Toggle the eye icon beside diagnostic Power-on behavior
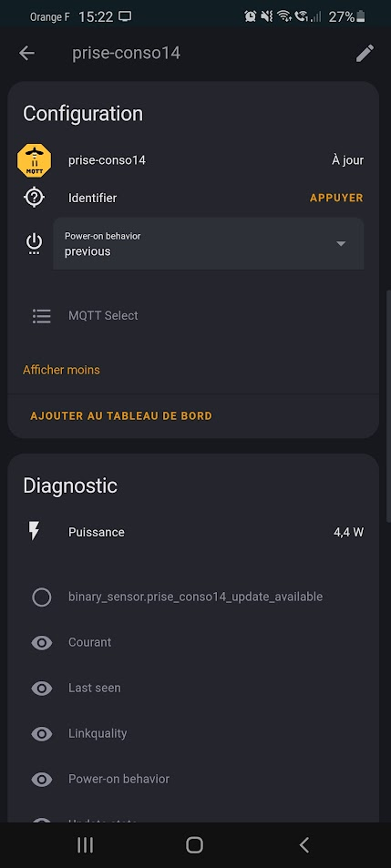This screenshot has height=868, width=391. click(x=42, y=780)
